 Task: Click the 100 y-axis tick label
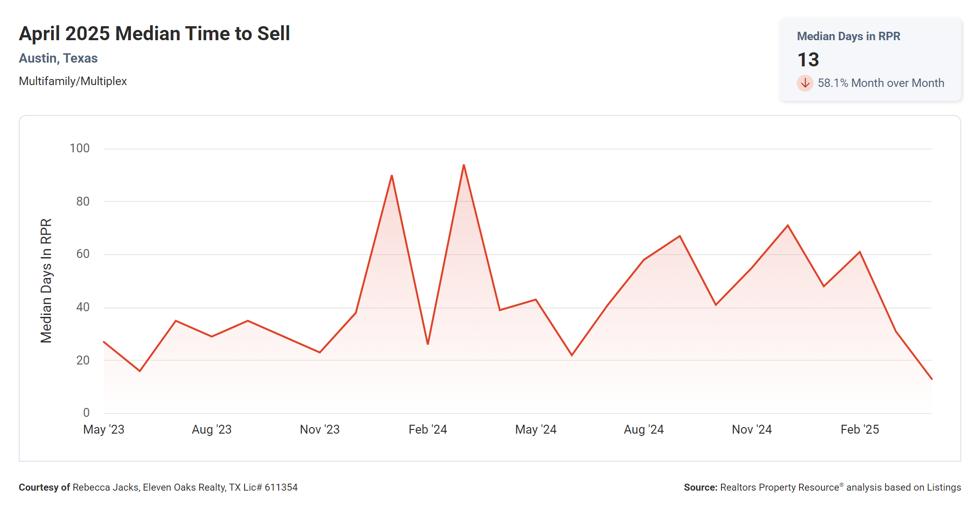click(79, 149)
